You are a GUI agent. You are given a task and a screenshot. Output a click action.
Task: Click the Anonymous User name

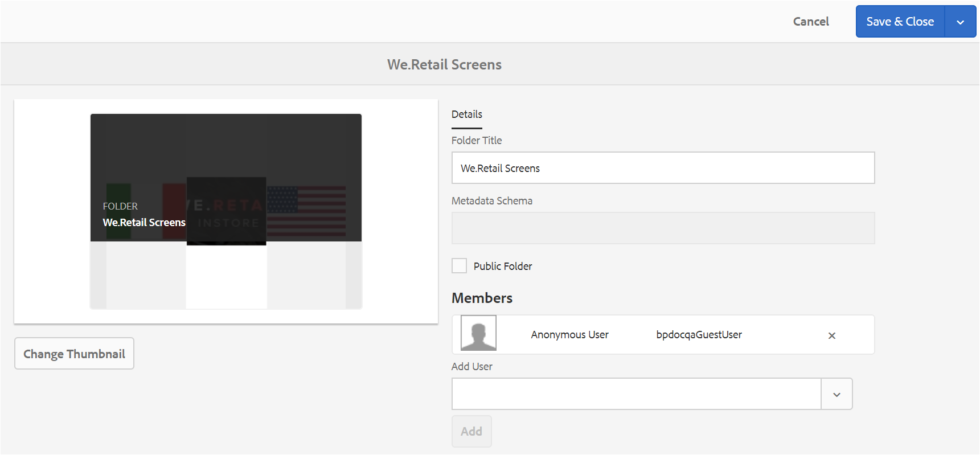point(569,335)
